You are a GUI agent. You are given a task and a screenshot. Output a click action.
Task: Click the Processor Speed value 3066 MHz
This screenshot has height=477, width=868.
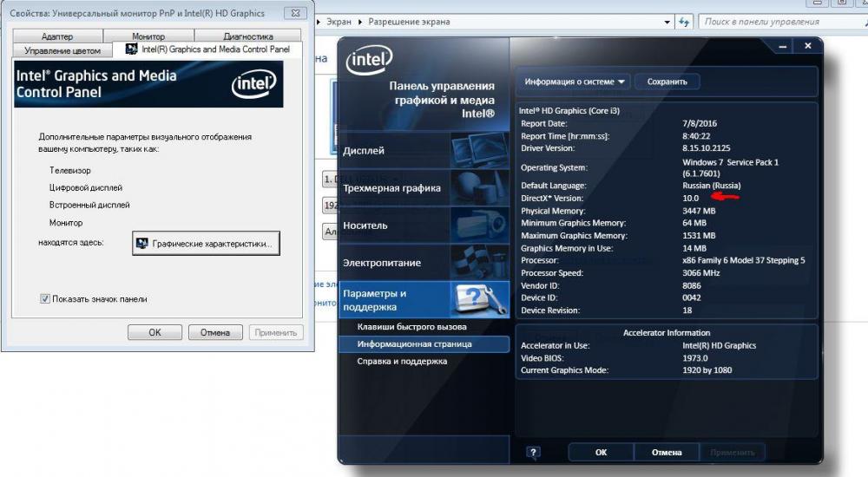pos(700,273)
